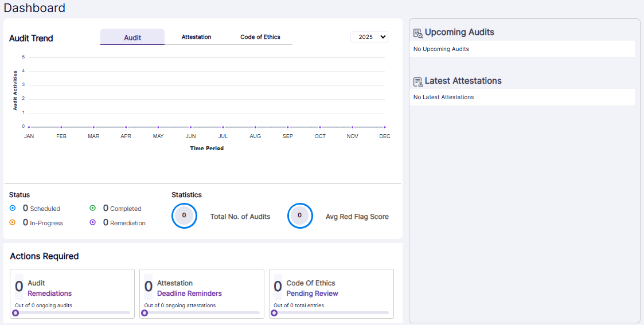Click the Upcoming Audits icon

click(417, 33)
